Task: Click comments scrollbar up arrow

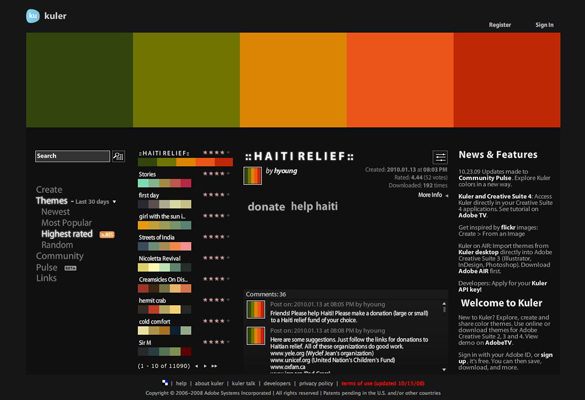Action: [x=444, y=304]
